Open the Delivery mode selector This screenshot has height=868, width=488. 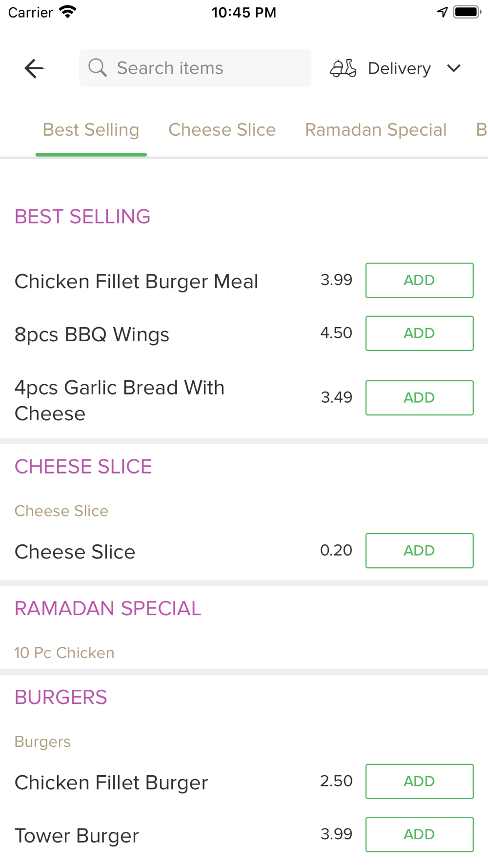(396, 68)
